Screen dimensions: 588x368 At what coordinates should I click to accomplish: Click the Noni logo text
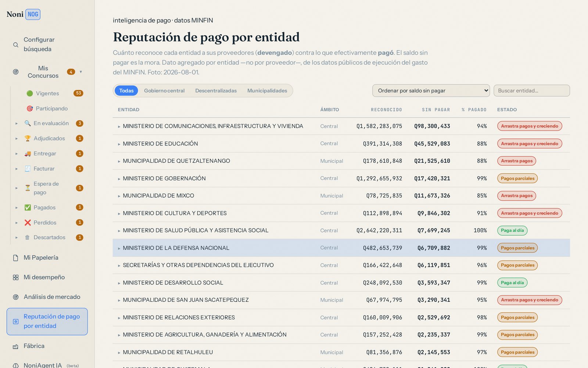[15, 14]
